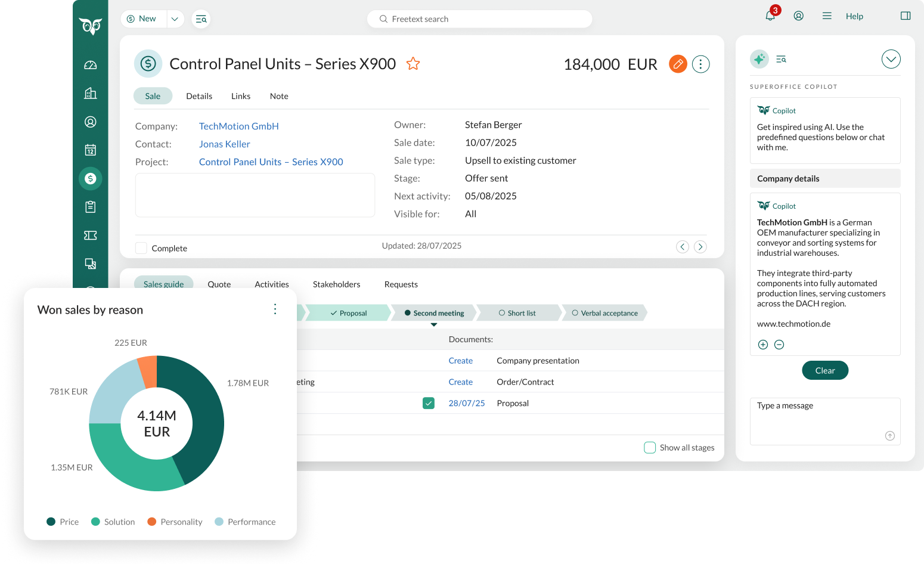Toggle the side panel icon at top right

pos(906,16)
